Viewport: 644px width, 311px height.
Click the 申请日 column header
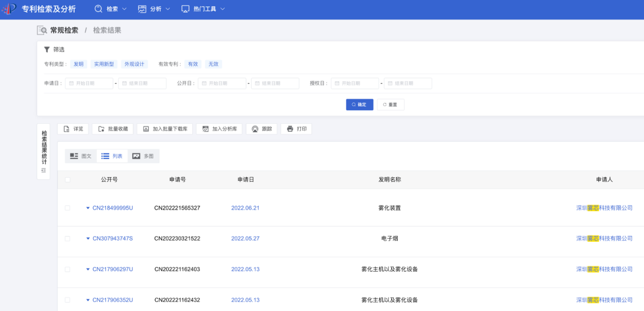pyautogui.click(x=246, y=180)
